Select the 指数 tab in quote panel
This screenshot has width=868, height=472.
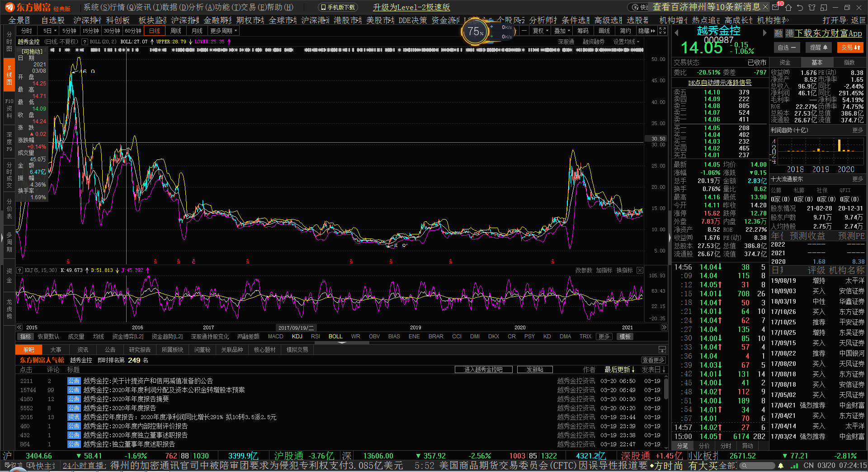[849, 62]
